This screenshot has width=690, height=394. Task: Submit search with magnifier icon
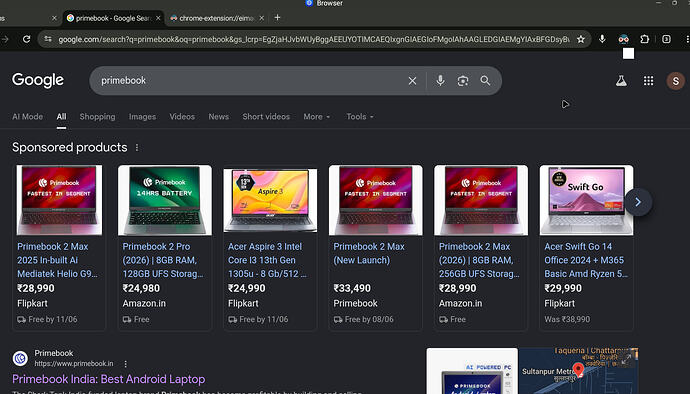pos(485,81)
